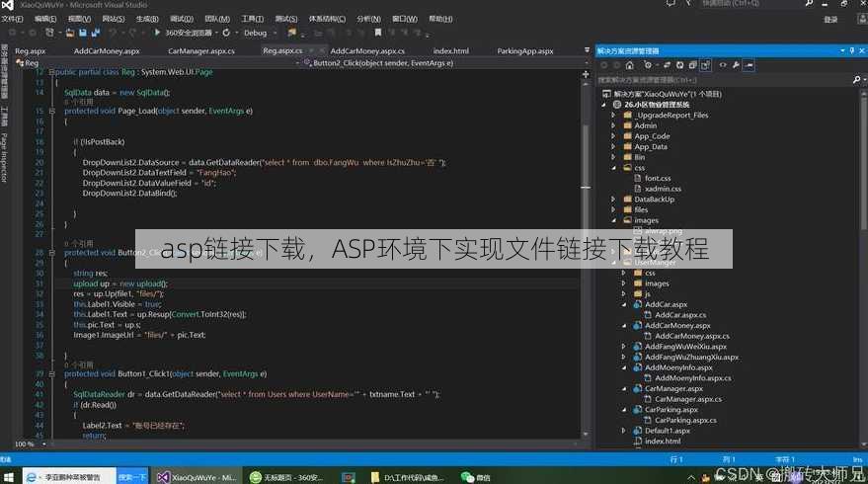The width and height of the screenshot is (868, 484).
Task: Open the Reg class navigation dropdown
Action: click(x=297, y=63)
